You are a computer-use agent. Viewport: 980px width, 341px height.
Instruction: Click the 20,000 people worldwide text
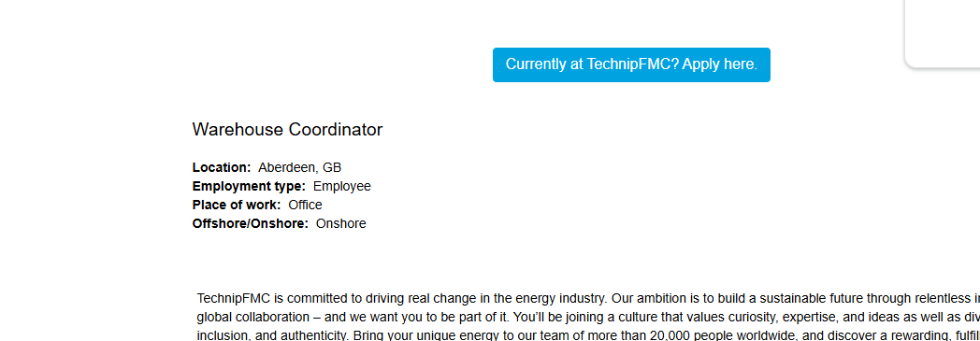click(713, 335)
